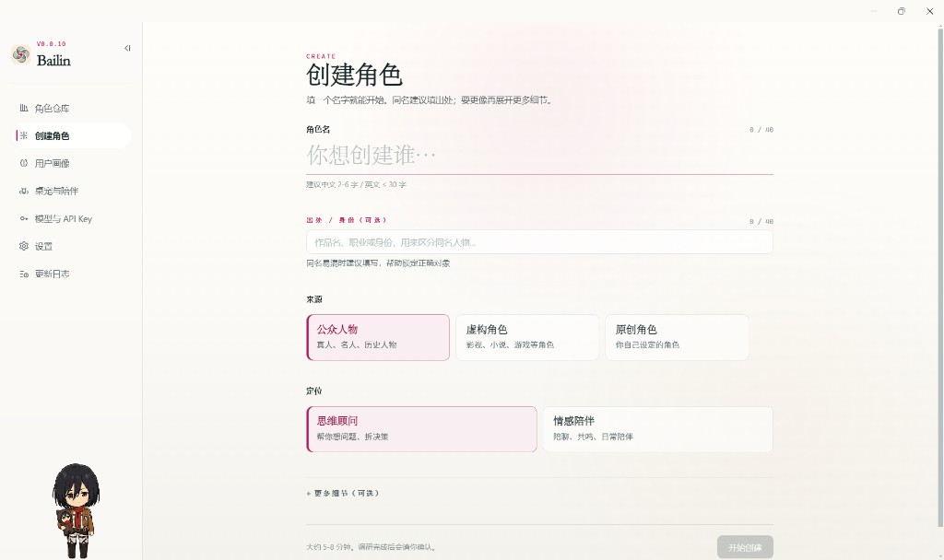Click the key icon for 模型与 API Key
The height and width of the screenshot is (560, 944).
23,218
